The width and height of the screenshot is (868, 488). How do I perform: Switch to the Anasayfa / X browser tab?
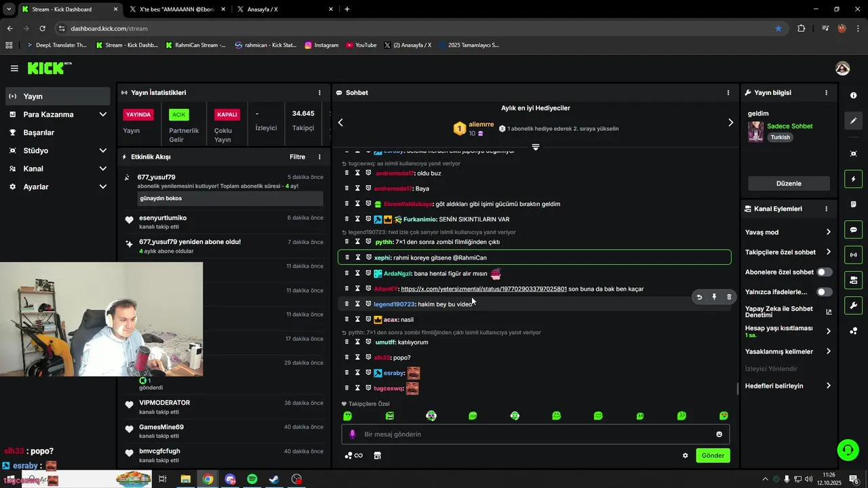(x=283, y=9)
